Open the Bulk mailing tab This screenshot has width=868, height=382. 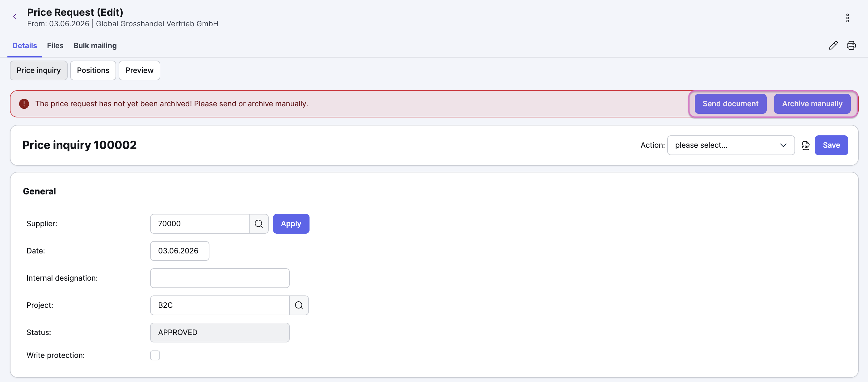[95, 45]
